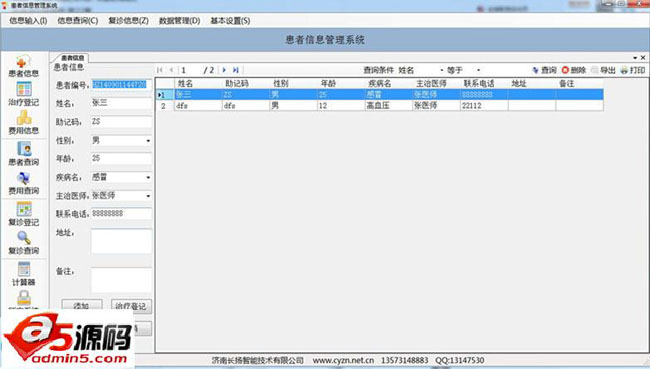Click the 备注 text area
This screenshot has height=369, width=650.
(121, 280)
